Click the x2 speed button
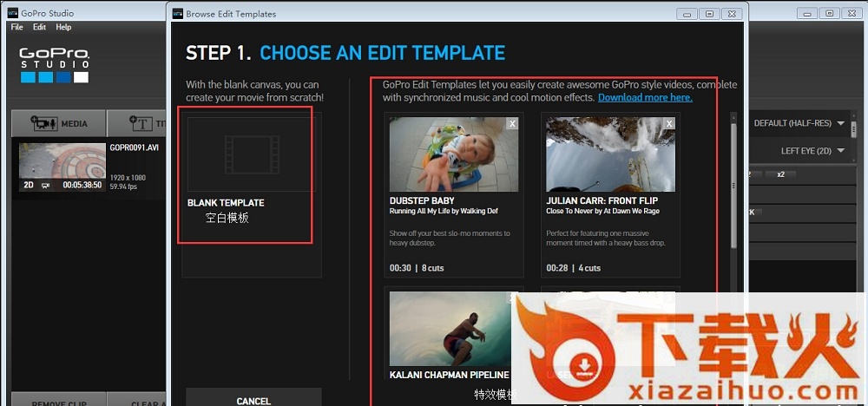This screenshot has height=406, width=868. coord(780,174)
